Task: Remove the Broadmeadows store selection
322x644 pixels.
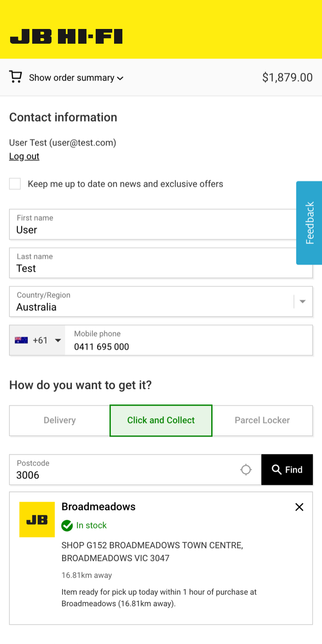Action: tap(299, 507)
